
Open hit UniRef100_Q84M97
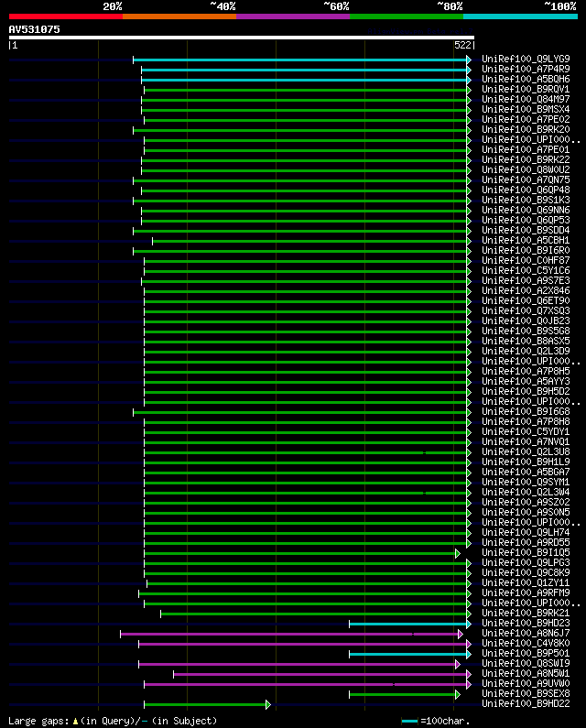coord(526,100)
